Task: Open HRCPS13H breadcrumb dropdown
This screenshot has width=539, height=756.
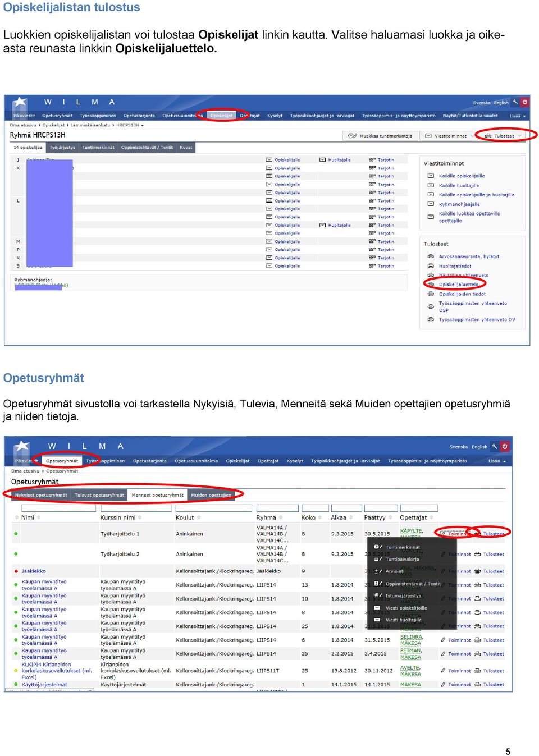Action: [x=129, y=125]
